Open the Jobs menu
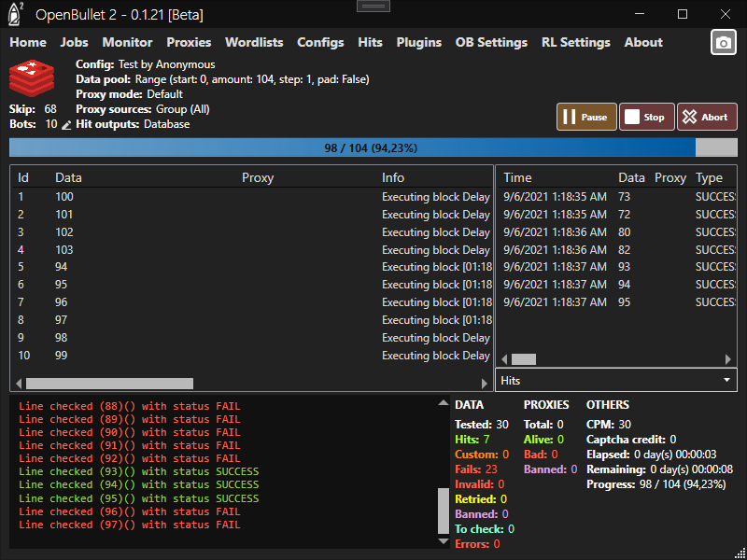 click(x=75, y=42)
